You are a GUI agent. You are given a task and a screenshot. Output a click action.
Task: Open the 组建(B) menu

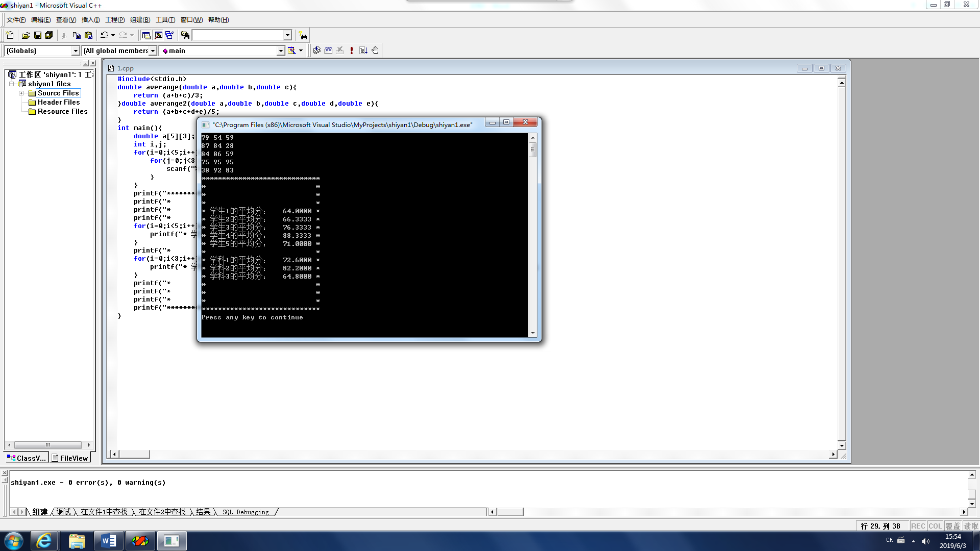[x=140, y=20]
